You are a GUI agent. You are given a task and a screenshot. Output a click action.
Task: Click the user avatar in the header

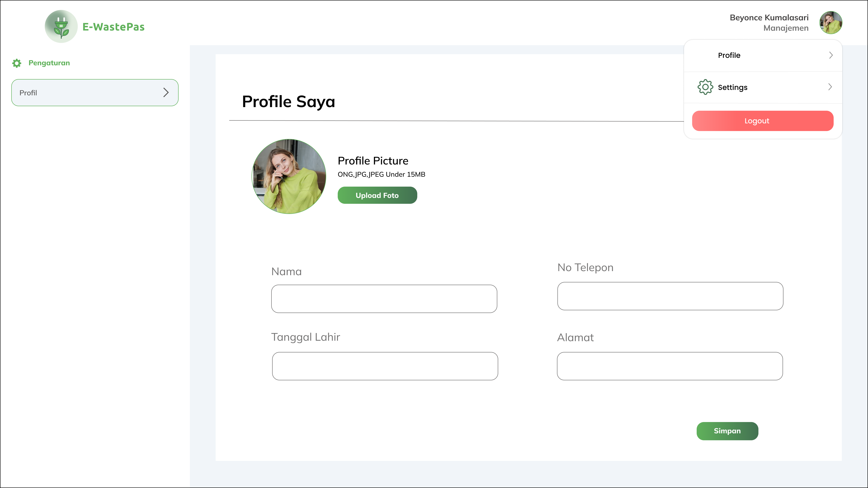[x=831, y=23]
